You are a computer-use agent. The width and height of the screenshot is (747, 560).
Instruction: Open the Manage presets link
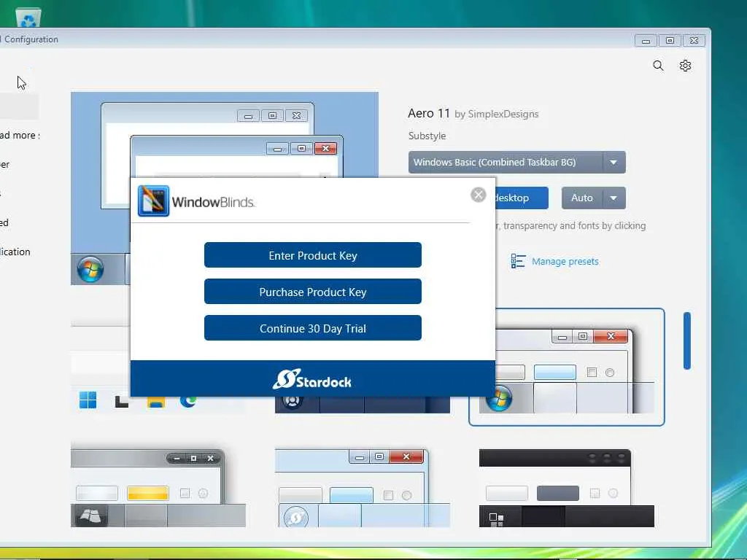(565, 262)
